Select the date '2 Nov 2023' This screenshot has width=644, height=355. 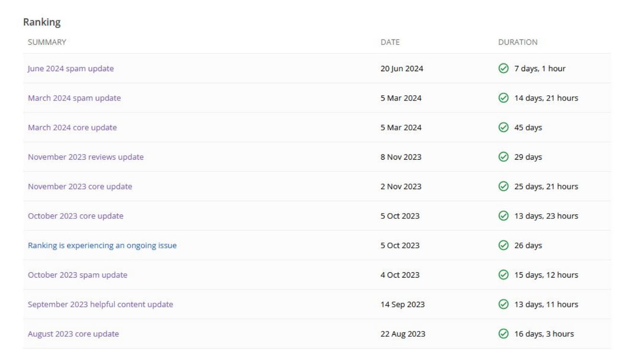(x=401, y=187)
